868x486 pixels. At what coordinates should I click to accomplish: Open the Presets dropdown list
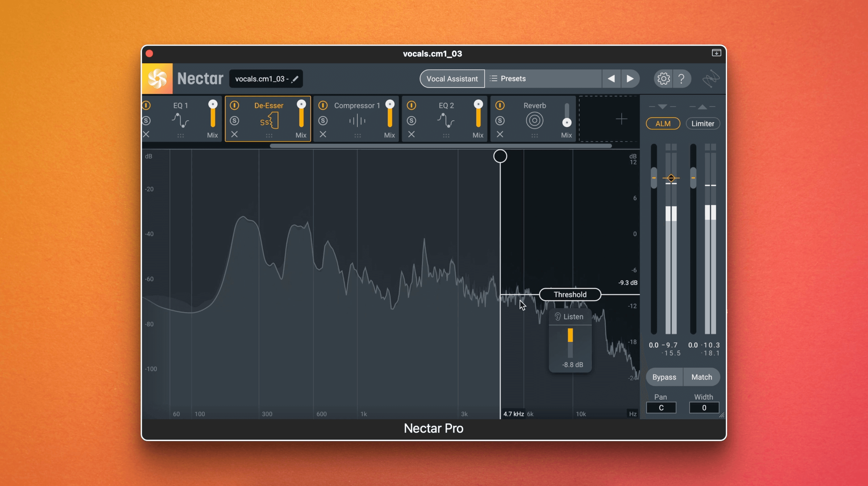543,79
